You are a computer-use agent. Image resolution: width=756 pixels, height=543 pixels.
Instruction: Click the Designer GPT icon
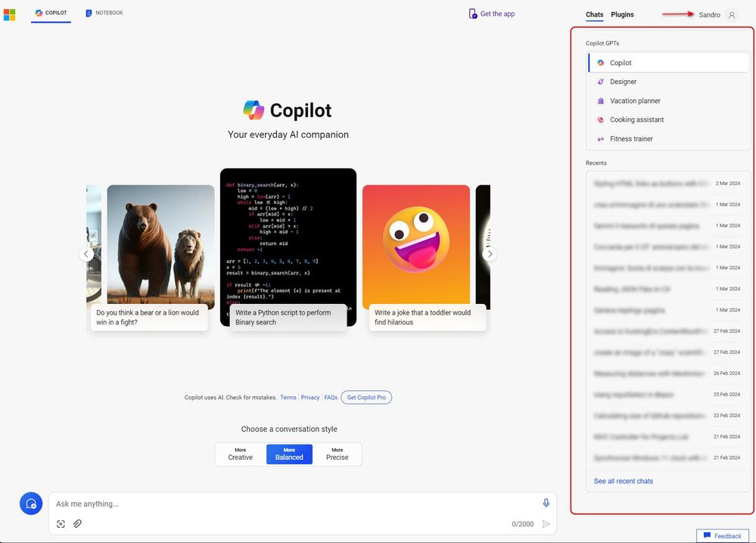(600, 82)
